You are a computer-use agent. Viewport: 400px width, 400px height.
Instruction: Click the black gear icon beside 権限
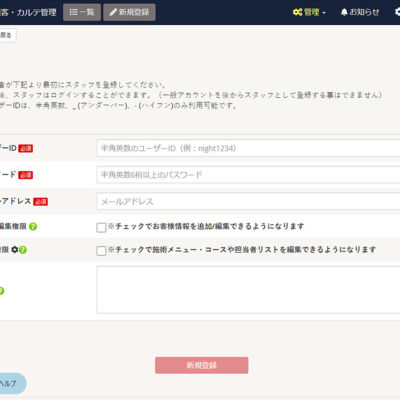click(14, 249)
